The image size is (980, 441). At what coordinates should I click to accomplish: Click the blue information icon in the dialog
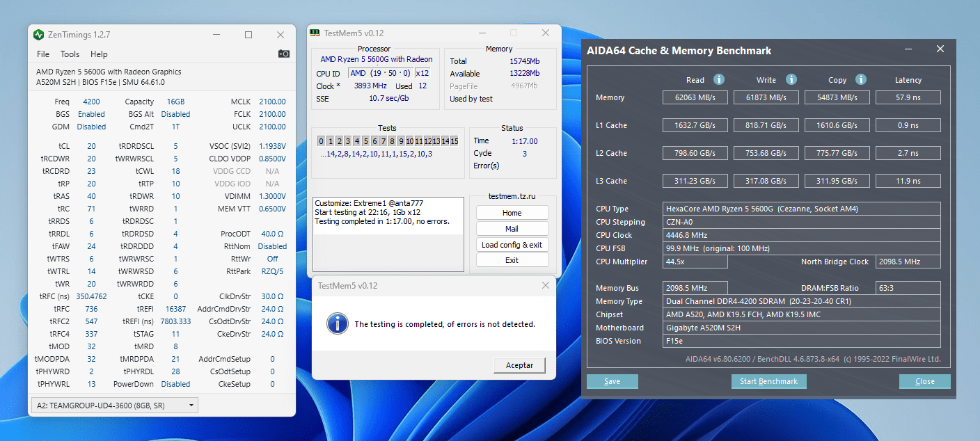pos(338,323)
